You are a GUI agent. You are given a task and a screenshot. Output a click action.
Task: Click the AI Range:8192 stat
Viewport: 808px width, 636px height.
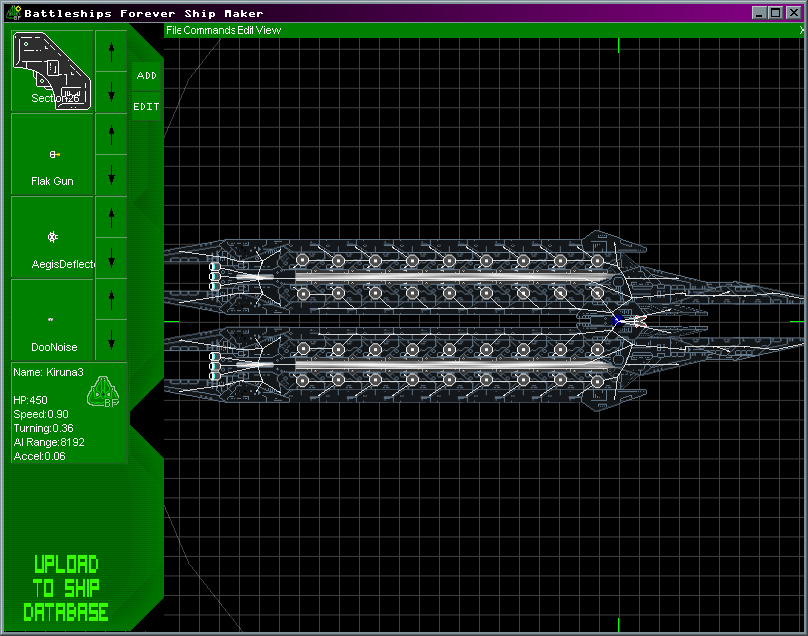pos(49,442)
